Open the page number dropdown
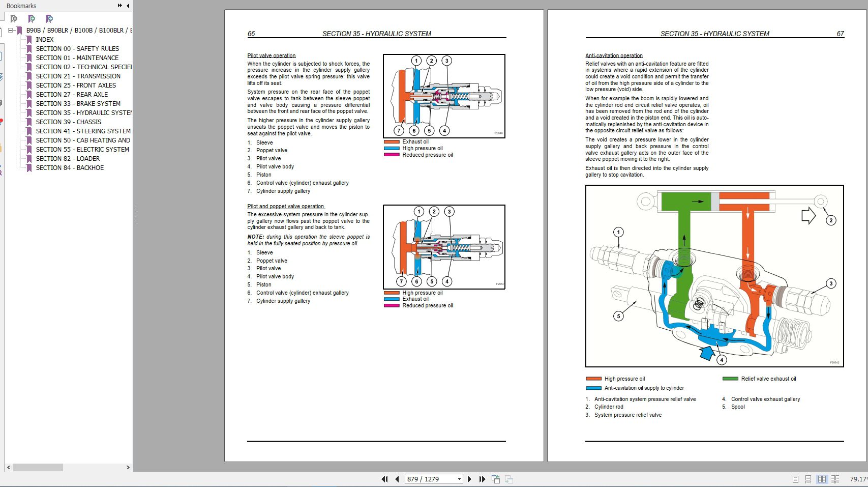The height and width of the screenshot is (487, 868). pyautogui.click(x=459, y=479)
